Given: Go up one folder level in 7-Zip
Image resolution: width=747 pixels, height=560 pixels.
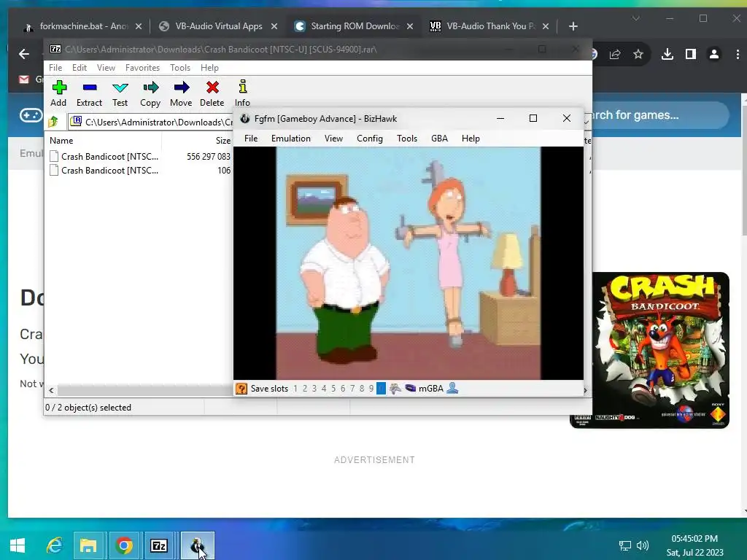Looking at the screenshot, I should (x=53, y=122).
